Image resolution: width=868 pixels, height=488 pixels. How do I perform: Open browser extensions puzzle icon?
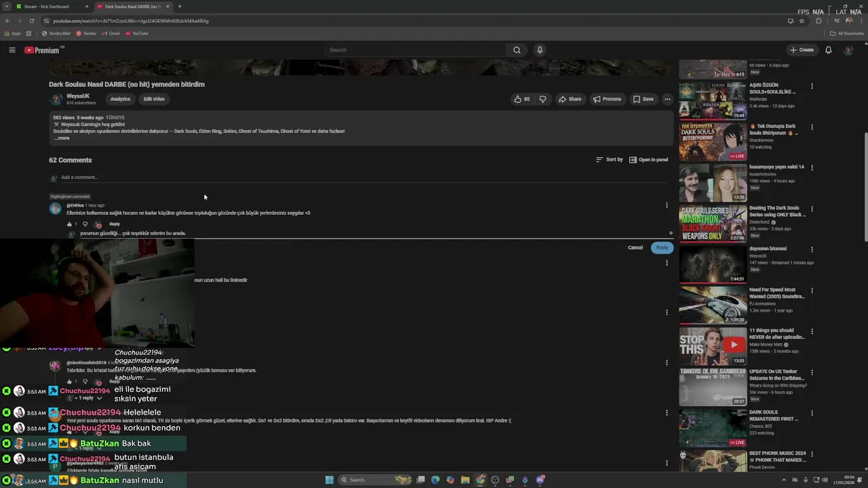click(x=818, y=21)
